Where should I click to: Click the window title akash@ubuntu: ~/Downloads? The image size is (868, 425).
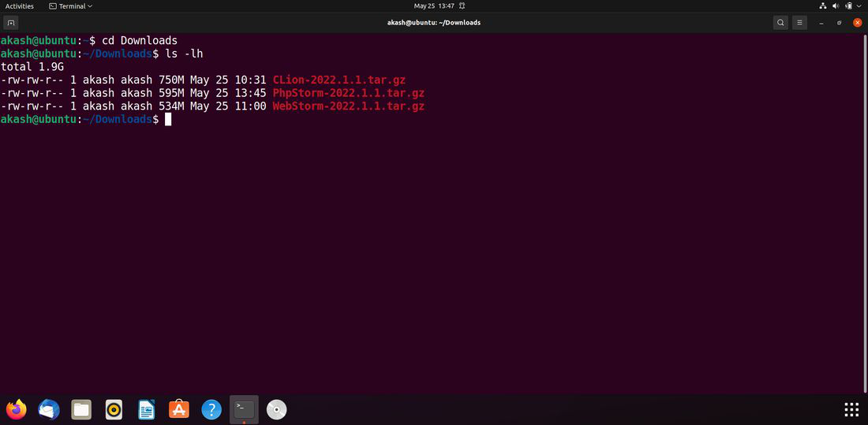[433, 23]
